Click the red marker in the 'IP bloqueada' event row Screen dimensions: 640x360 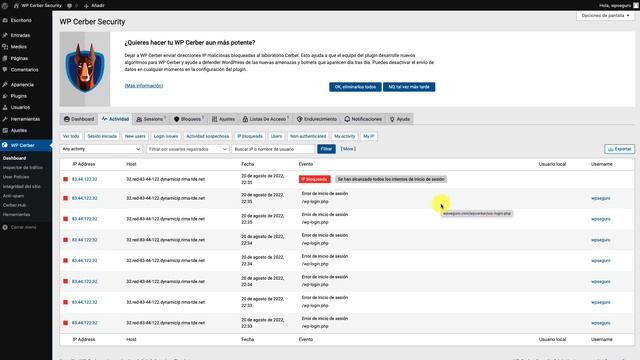point(65,179)
